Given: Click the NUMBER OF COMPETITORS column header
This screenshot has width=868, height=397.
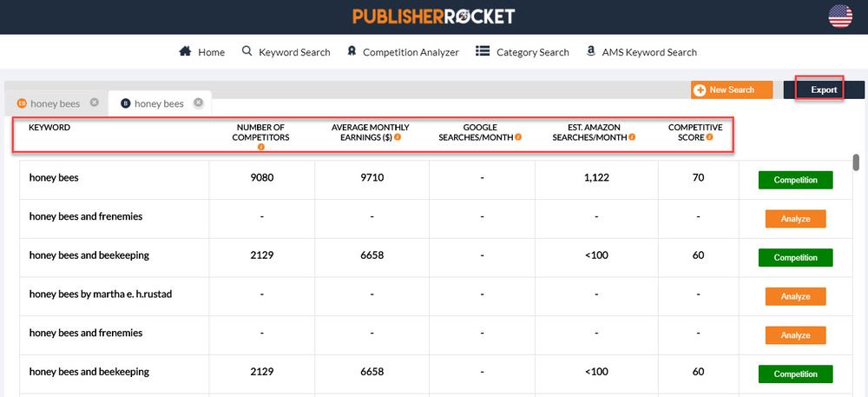Looking at the screenshot, I should (x=260, y=132).
